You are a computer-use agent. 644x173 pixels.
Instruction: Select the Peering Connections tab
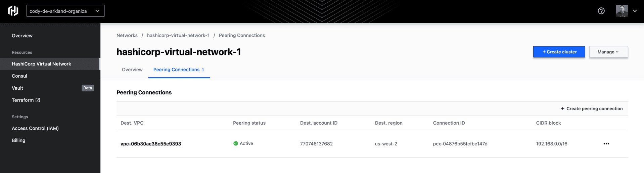pyautogui.click(x=179, y=70)
